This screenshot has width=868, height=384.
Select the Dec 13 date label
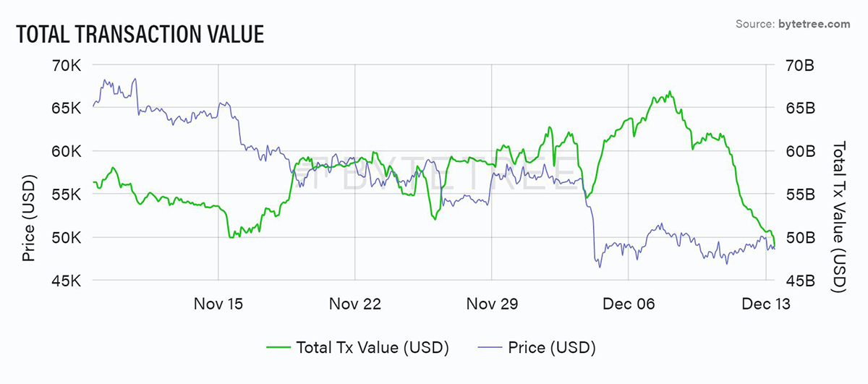pyautogui.click(x=765, y=304)
